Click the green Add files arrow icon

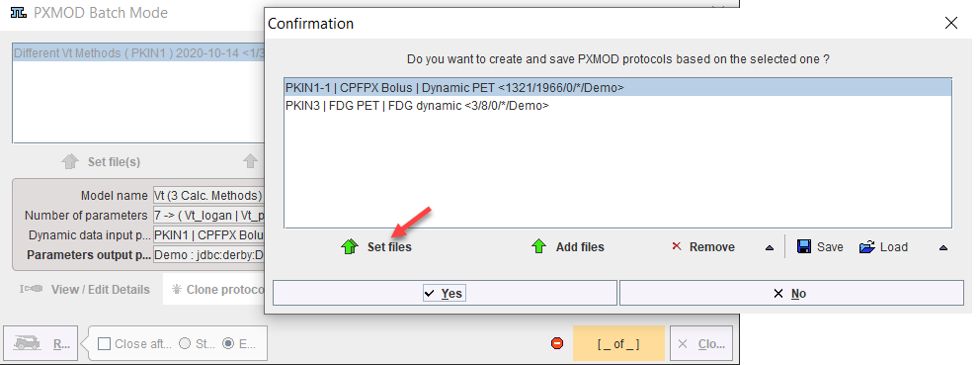click(538, 247)
